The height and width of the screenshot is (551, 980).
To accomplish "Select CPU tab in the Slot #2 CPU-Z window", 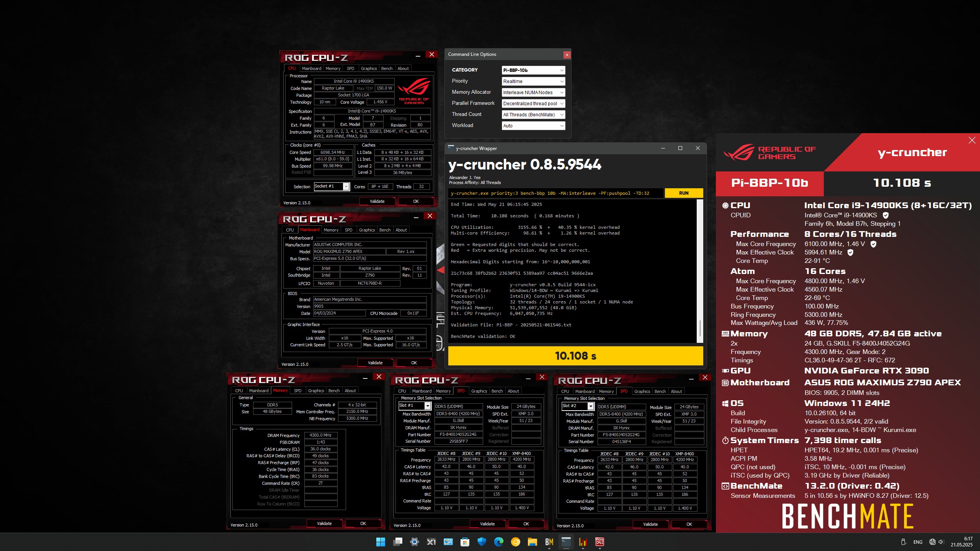I will [565, 391].
